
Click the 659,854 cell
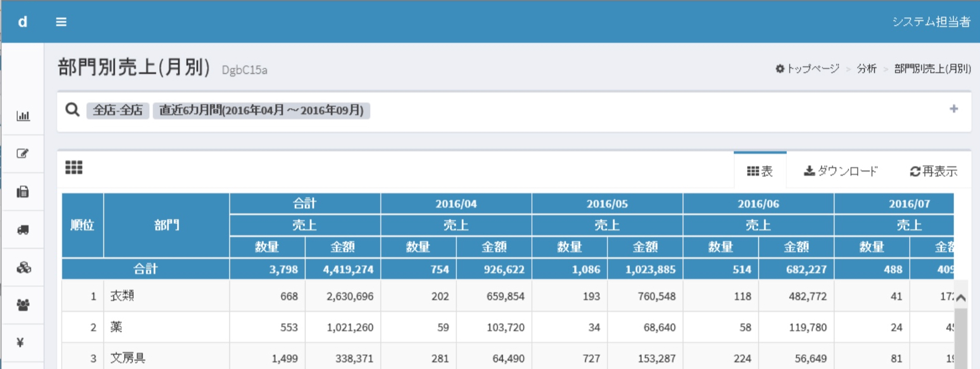[x=494, y=296]
